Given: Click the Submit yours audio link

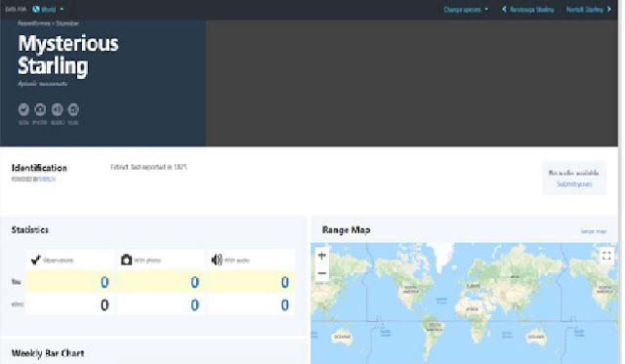Looking at the screenshot, I should (x=574, y=184).
